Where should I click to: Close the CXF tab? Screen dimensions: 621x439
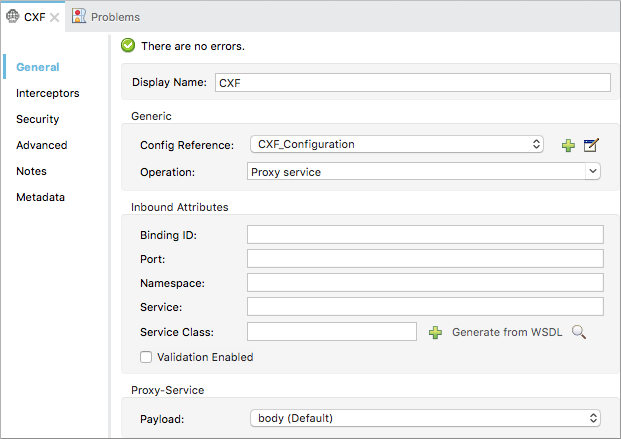pyautogui.click(x=55, y=17)
